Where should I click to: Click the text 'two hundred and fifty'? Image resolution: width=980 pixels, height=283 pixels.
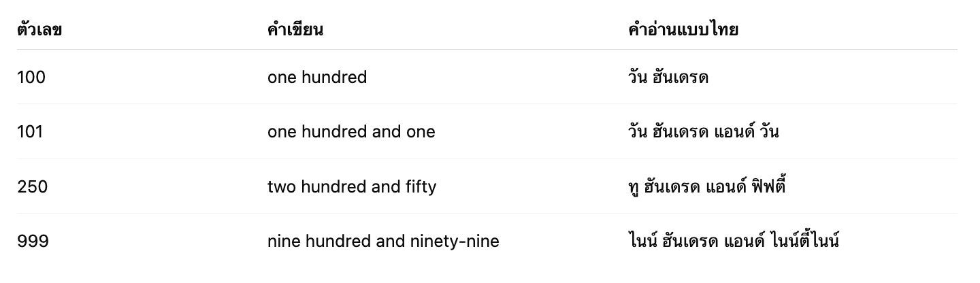[352, 186]
